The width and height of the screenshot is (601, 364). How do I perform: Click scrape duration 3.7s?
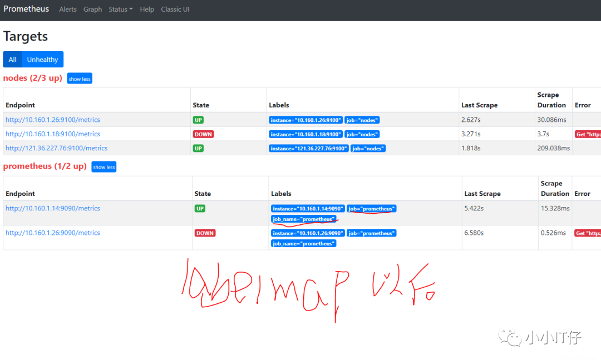point(543,134)
